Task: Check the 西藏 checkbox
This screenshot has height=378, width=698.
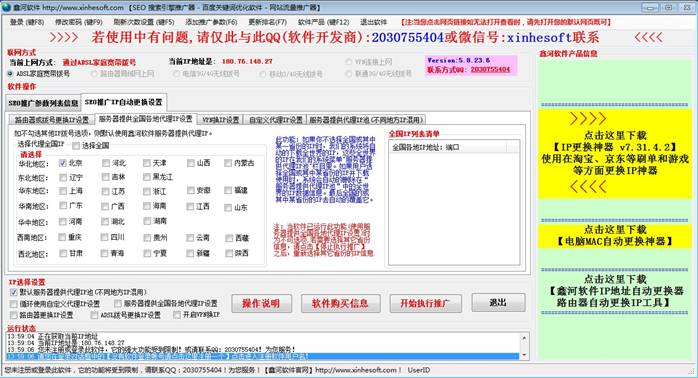Action: point(229,238)
